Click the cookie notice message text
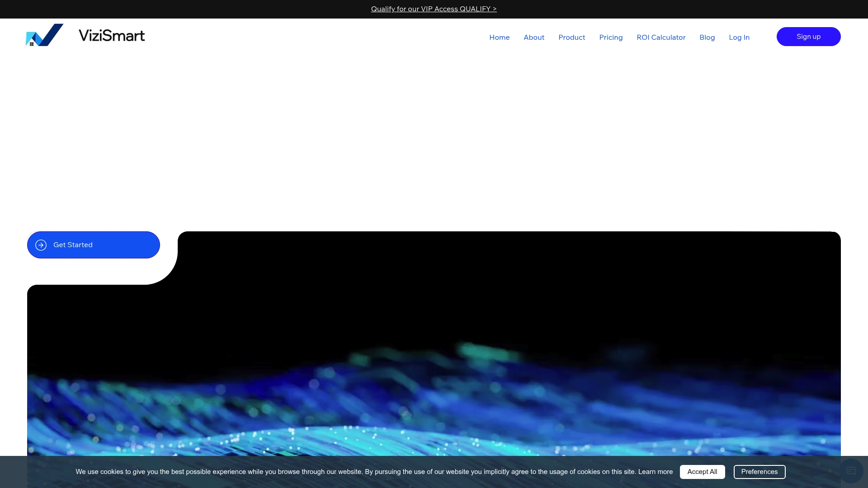 coord(356,472)
